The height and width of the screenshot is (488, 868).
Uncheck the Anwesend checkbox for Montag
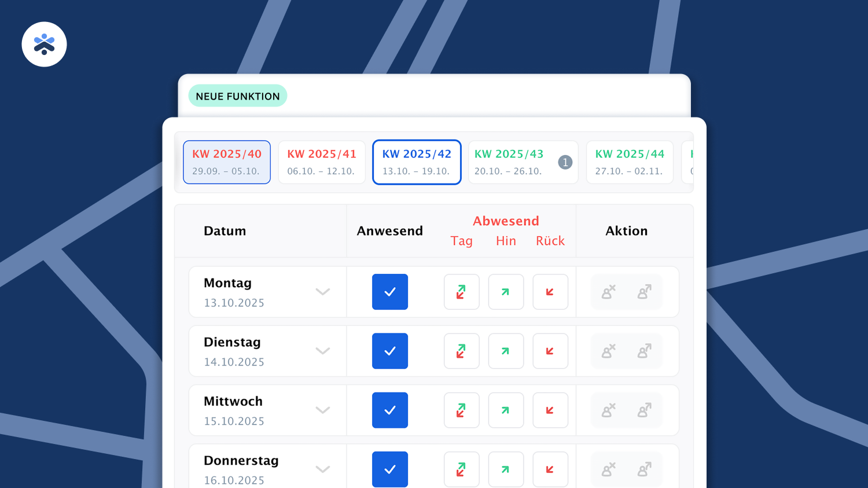pos(389,292)
